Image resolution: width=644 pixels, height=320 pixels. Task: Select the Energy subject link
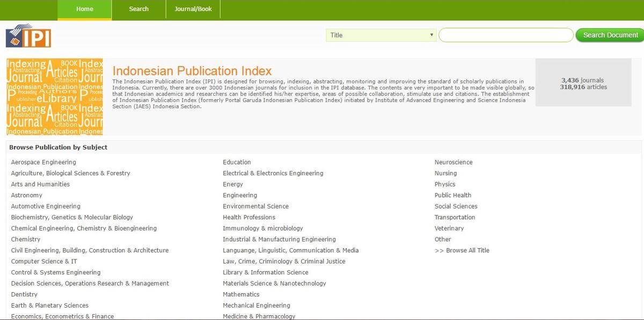coord(233,184)
